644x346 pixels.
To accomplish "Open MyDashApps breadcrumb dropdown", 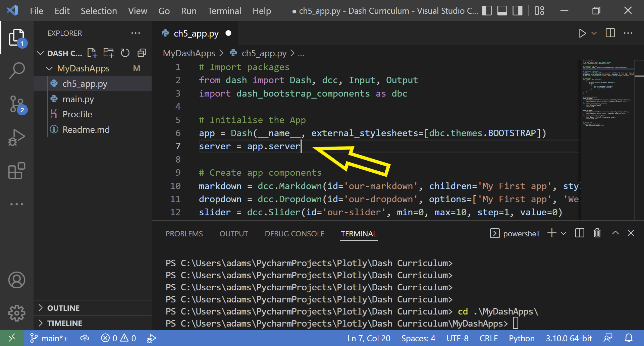I will tap(189, 53).
